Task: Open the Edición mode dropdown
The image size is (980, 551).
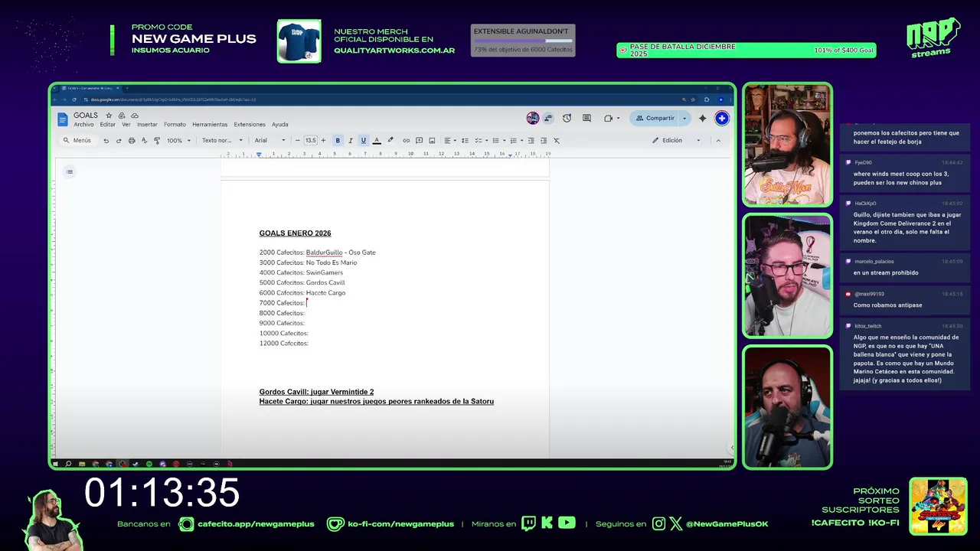Action: (676, 141)
